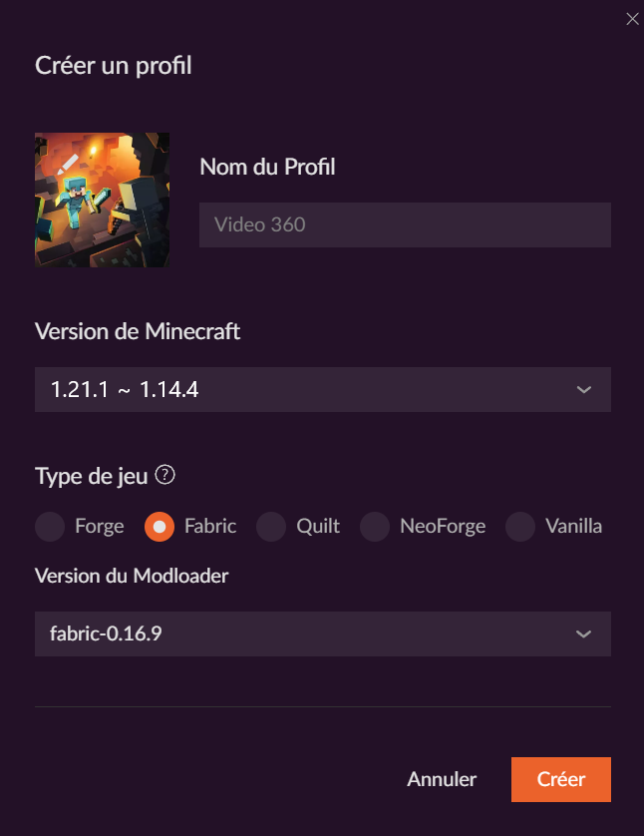Choose the Fabric game type option
The width and height of the screenshot is (644, 836).
[x=160, y=526]
